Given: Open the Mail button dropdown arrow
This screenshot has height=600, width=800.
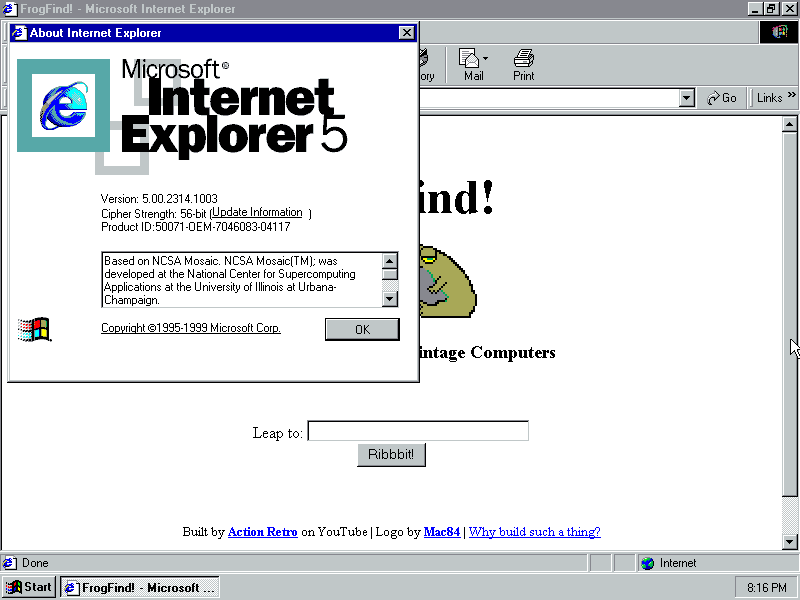Looking at the screenshot, I should point(486,58).
